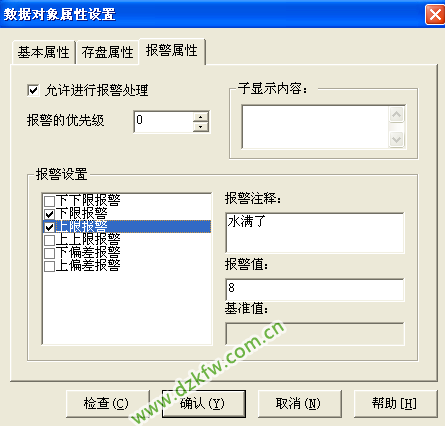Increase 报警的优先级 with up spinner arrow

click(x=200, y=117)
